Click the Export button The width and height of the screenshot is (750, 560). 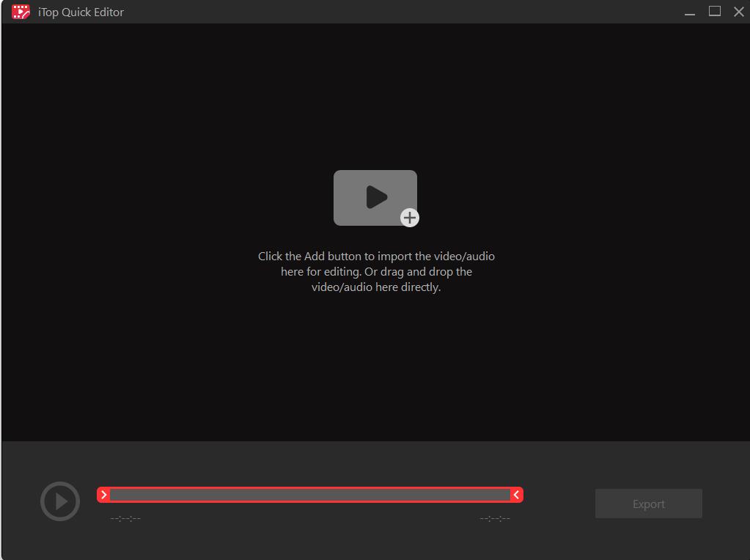(648, 504)
